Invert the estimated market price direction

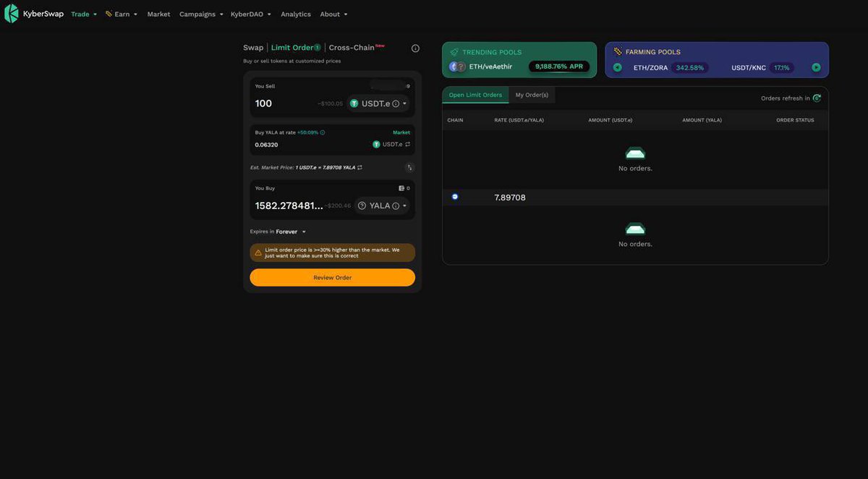tap(359, 167)
